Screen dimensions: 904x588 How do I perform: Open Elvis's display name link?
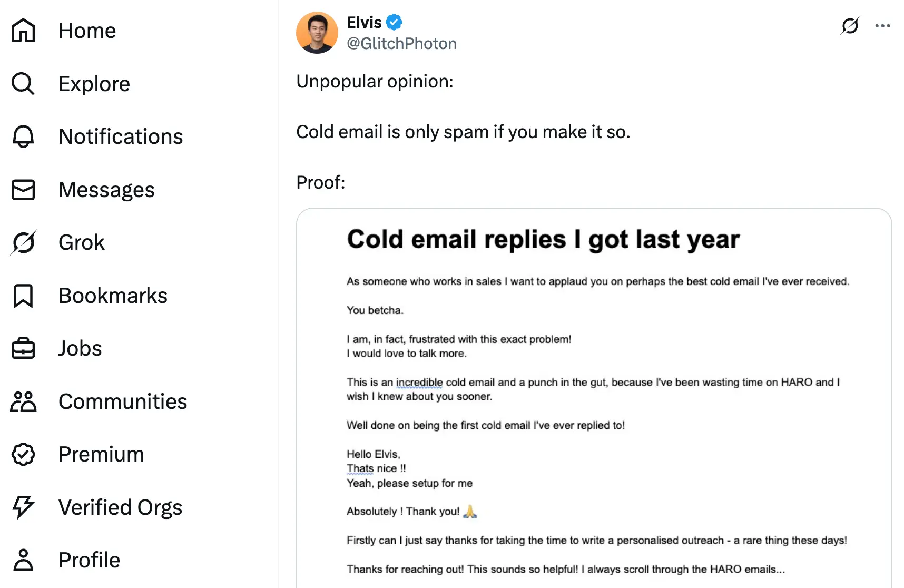pos(364,22)
